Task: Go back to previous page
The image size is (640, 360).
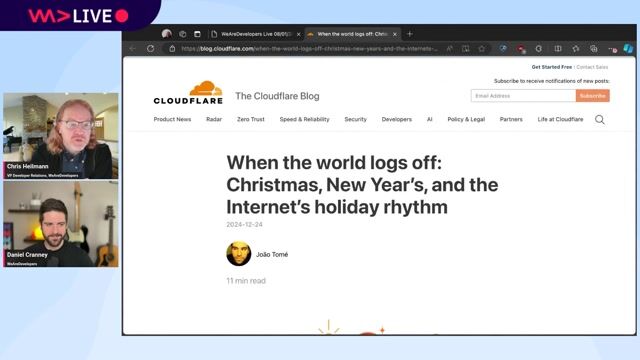Action: click(x=132, y=49)
